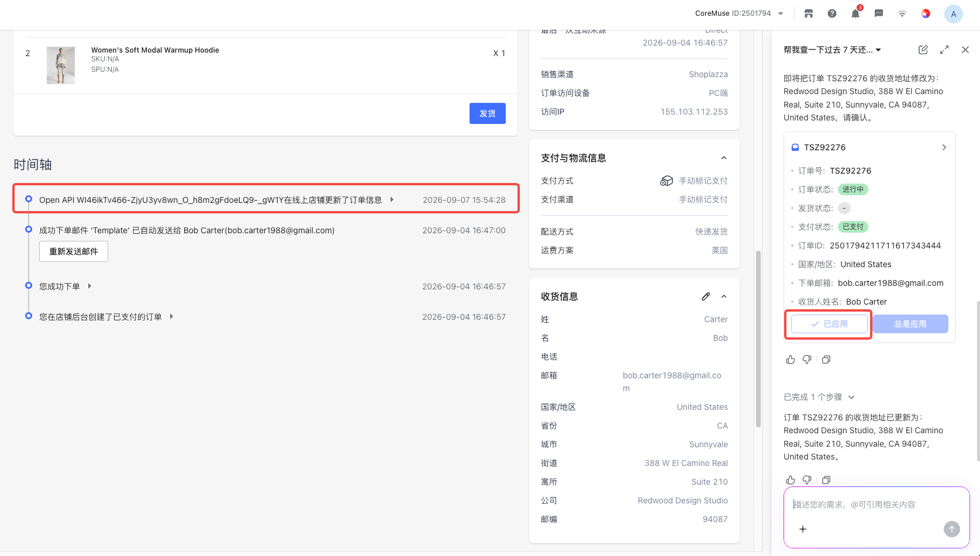Image resolution: width=980 pixels, height=556 pixels.
Task: Expand the 您成功下单 timeline entry
Action: tap(89, 286)
